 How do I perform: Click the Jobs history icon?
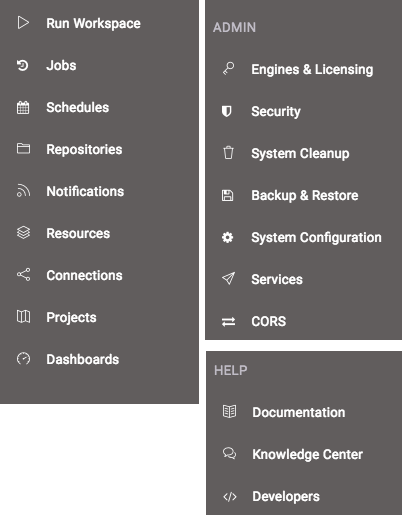(x=23, y=65)
